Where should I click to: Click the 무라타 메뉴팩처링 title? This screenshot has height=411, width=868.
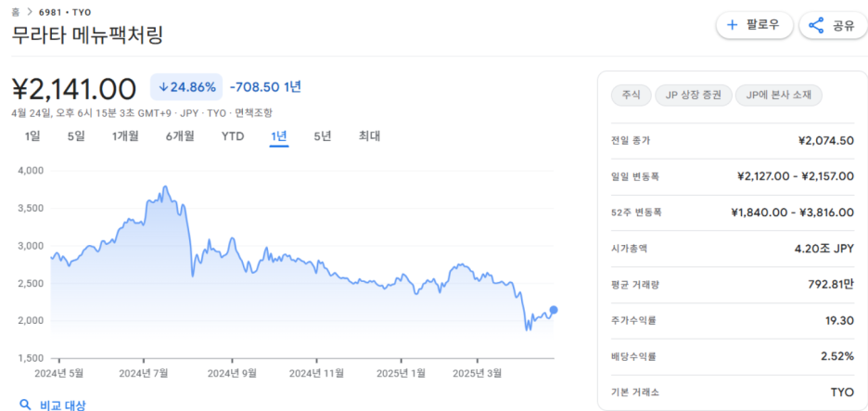coord(87,35)
